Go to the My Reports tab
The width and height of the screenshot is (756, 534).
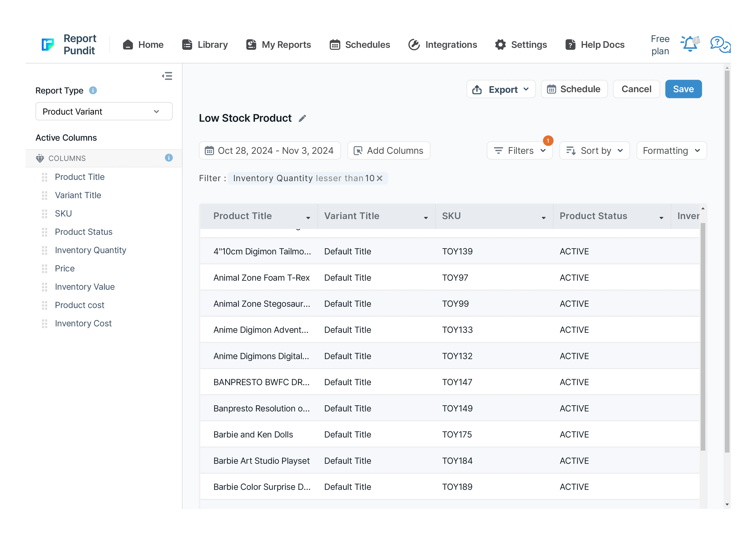279,44
